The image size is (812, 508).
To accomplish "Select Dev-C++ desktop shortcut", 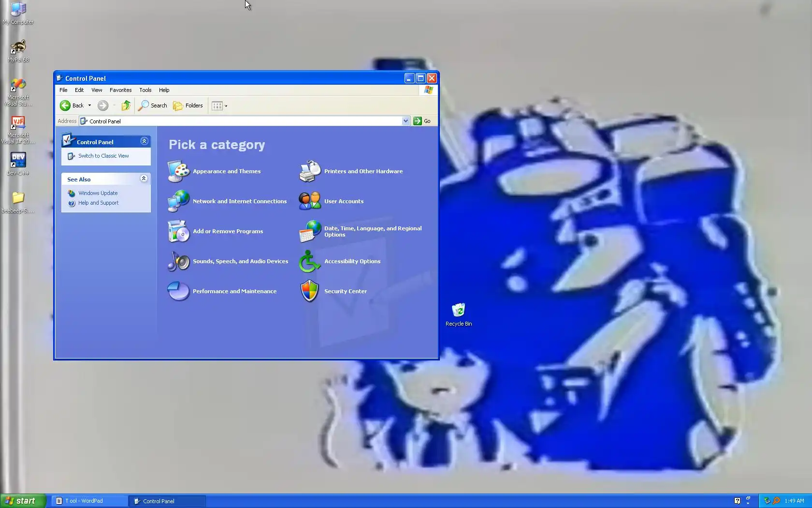I will [18, 164].
